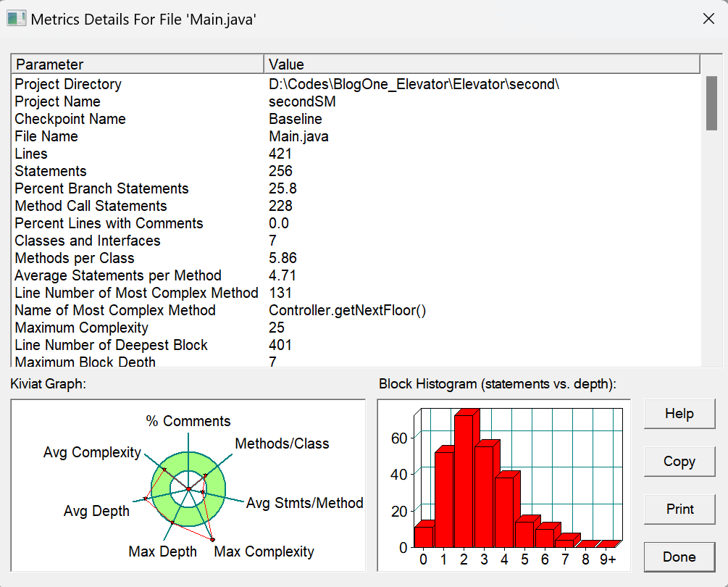Image resolution: width=728 pixels, height=587 pixels.
Task: Click the 421 lines value
Action: click(x=280, y=154)
